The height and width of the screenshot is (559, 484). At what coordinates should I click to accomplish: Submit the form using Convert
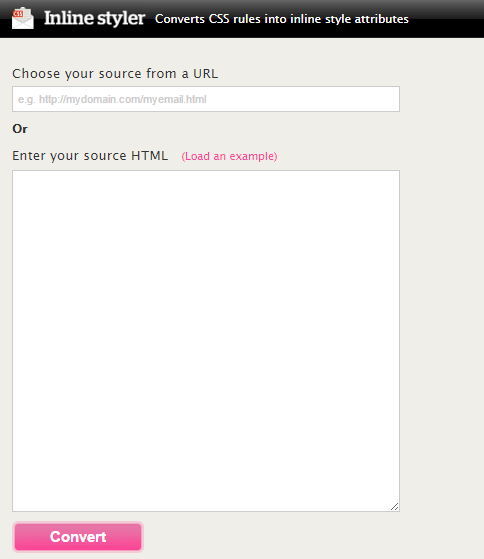tap(78, 537)
